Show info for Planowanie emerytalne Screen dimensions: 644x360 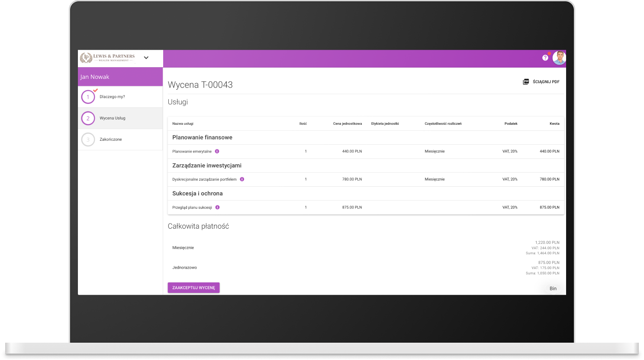(217, 151)
